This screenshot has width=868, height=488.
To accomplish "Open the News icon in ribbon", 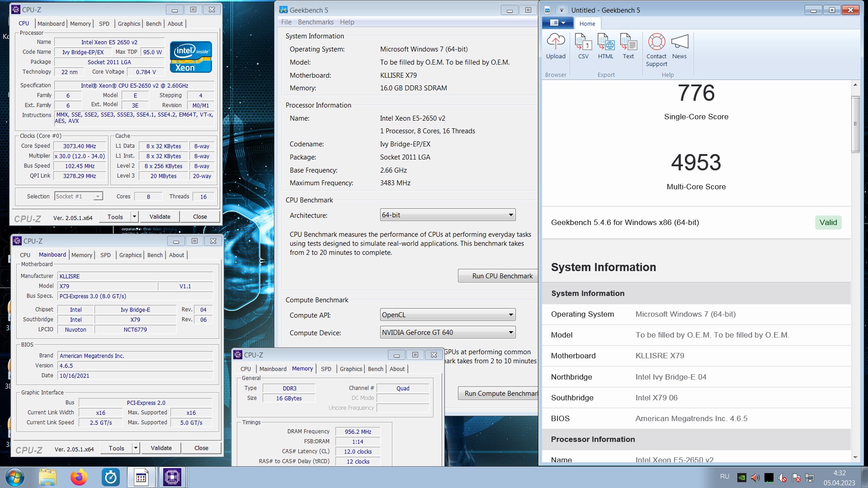I will tap(679, 47).
